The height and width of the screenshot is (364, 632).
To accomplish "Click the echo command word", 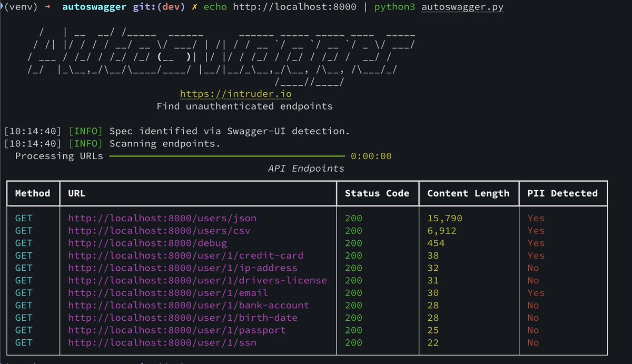I will pos(215,8).
